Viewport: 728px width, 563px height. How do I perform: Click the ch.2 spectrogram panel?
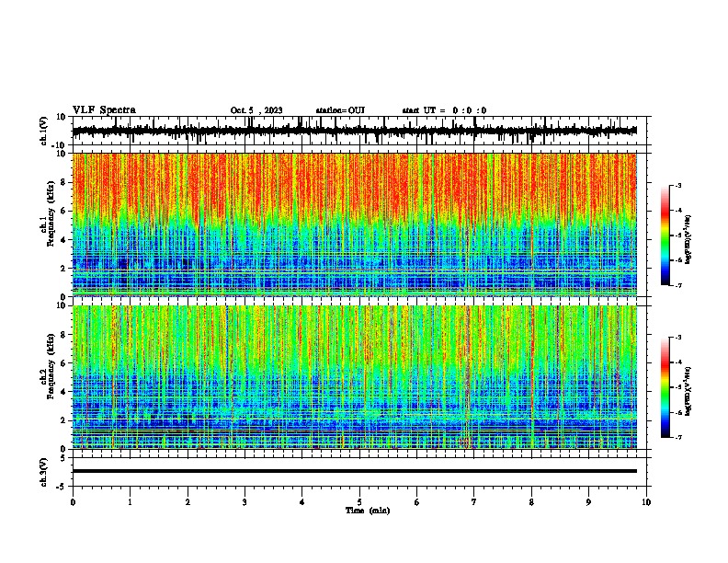pos(354,377)
